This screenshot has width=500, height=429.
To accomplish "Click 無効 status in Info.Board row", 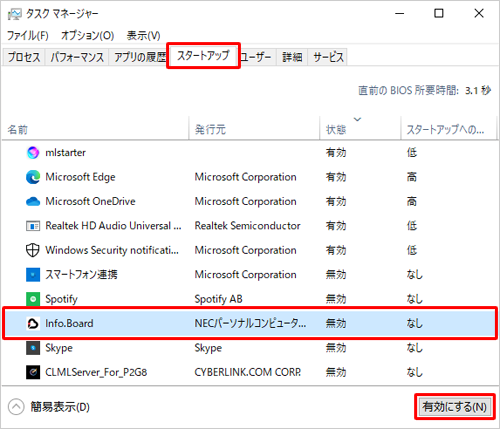I will [336, 323].
